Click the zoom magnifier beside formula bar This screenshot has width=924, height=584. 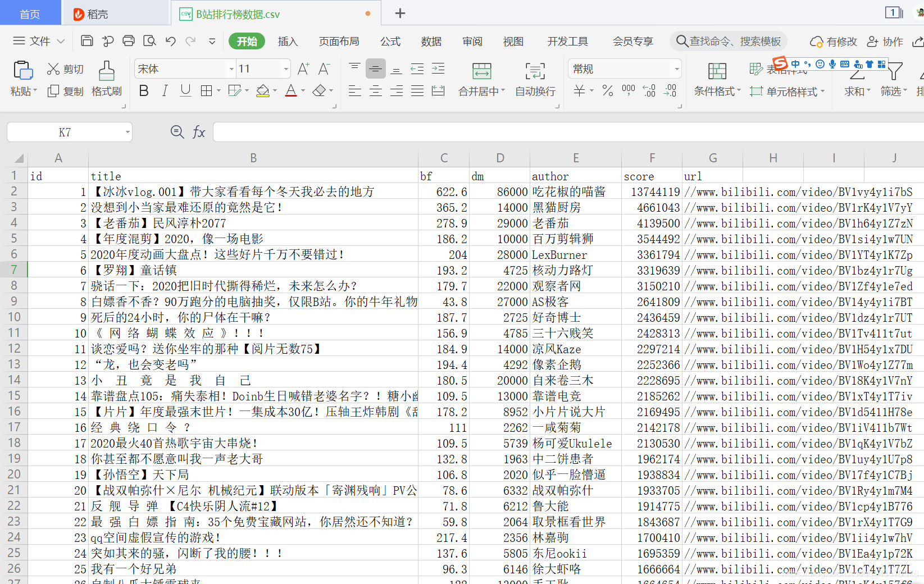click(x=177, y=132)
